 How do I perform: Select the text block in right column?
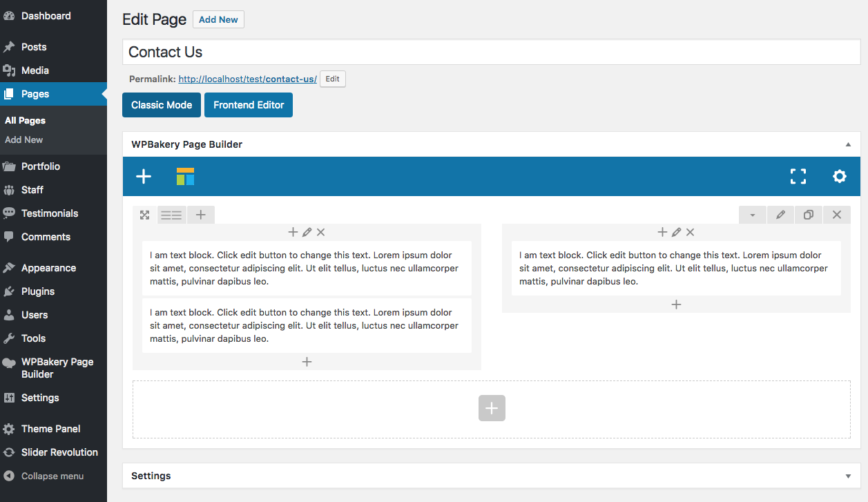click(x=677, y=269)
